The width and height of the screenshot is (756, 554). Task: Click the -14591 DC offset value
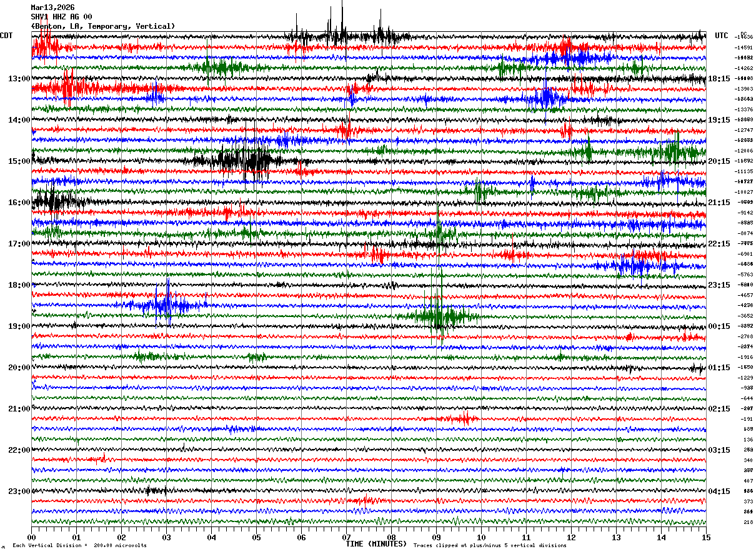[x=744, y=48]
